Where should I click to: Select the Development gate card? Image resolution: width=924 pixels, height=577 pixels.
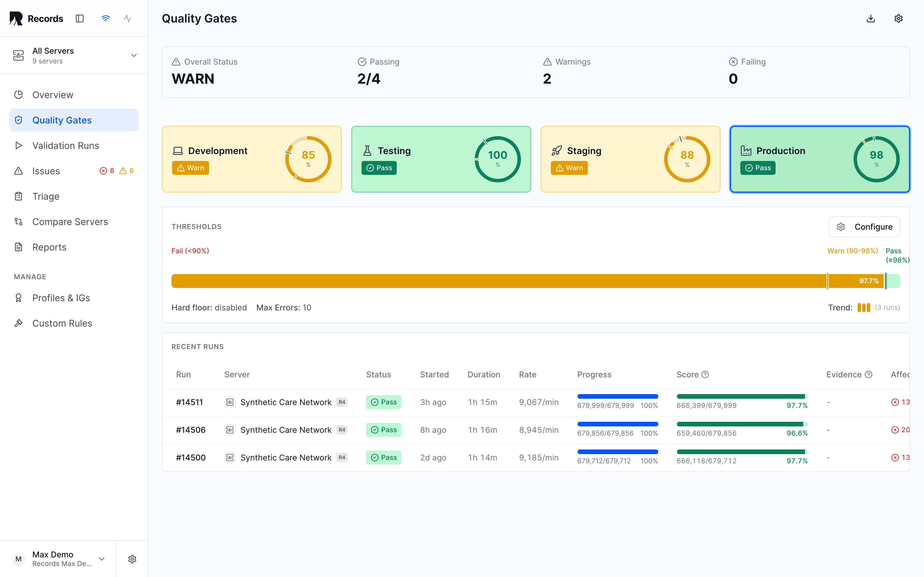pos(252,159)
